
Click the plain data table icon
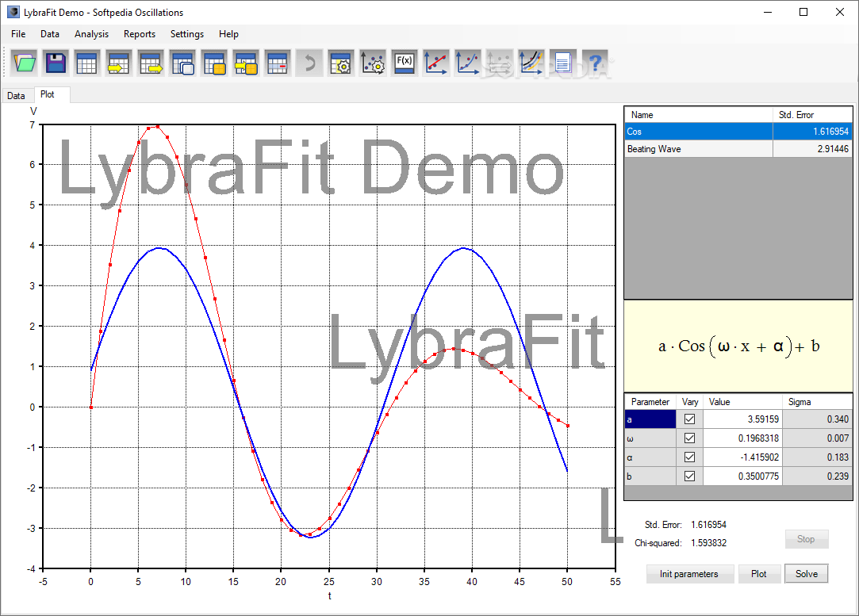[87, 63]
